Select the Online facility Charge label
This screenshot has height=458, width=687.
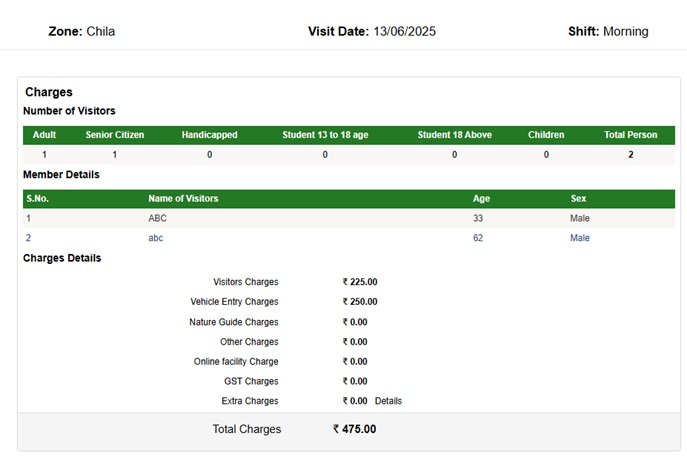point(236,362)
